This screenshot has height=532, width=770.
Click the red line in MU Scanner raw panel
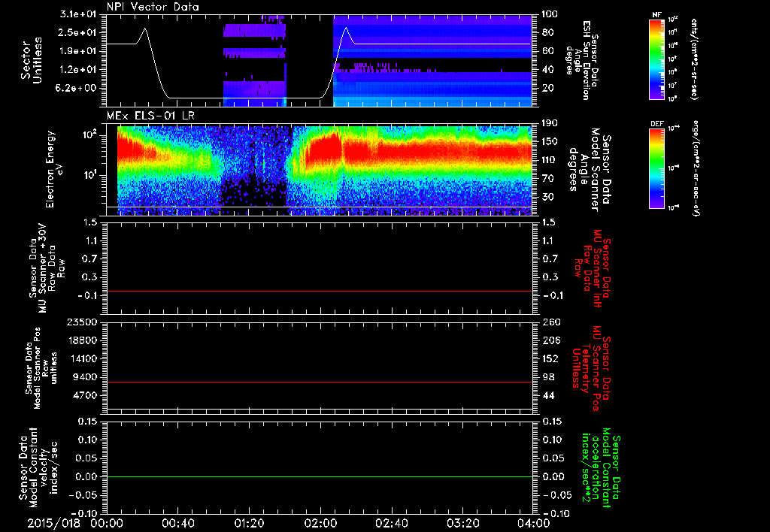(319, 291)
